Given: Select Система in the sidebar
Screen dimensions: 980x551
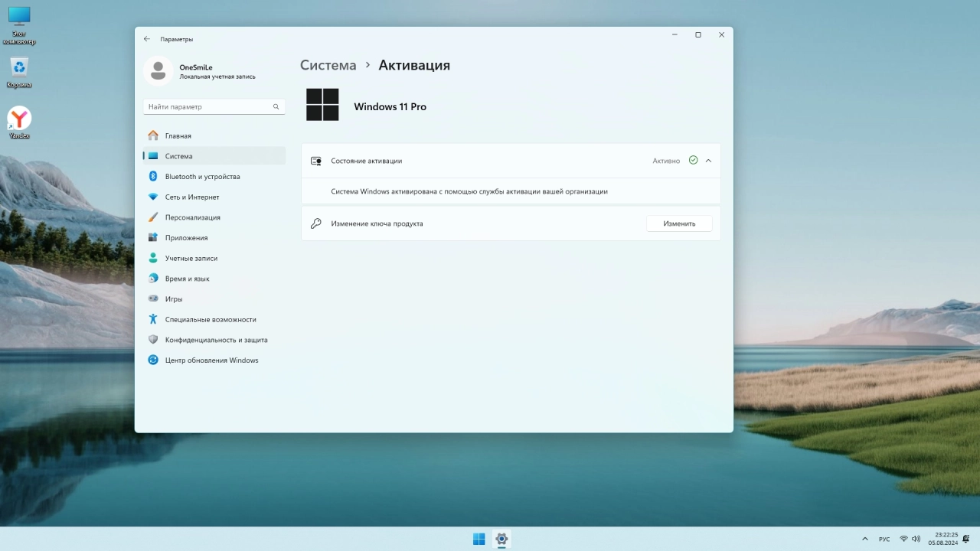Looking at the screenshot, I should point(214,156).
